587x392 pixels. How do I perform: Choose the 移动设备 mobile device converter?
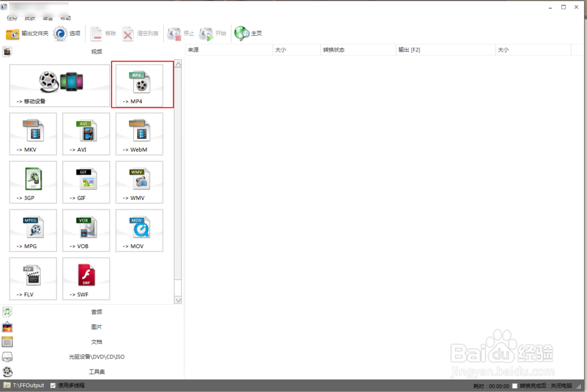(x=59, y=86)
